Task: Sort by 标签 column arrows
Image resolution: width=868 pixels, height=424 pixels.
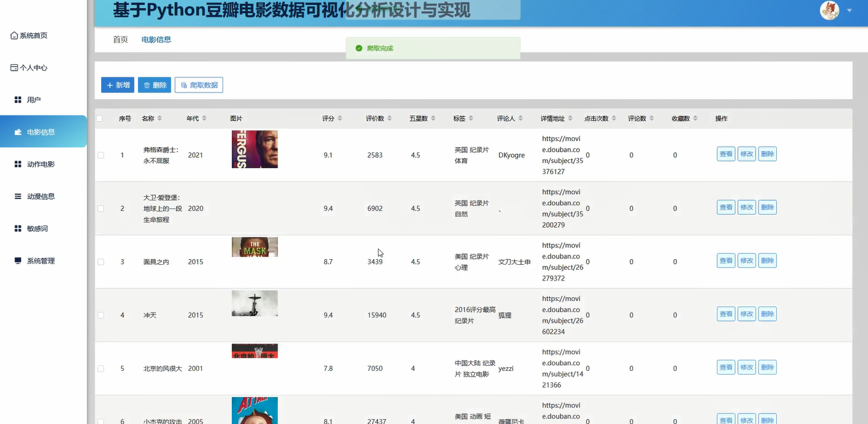Action: tap(471, 119)
